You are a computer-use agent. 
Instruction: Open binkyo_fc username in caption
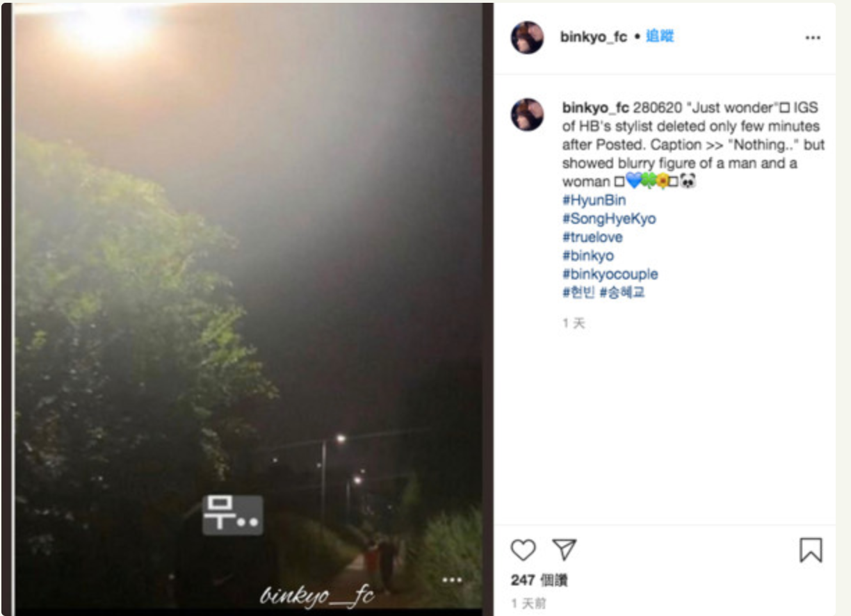coord(595,108)
